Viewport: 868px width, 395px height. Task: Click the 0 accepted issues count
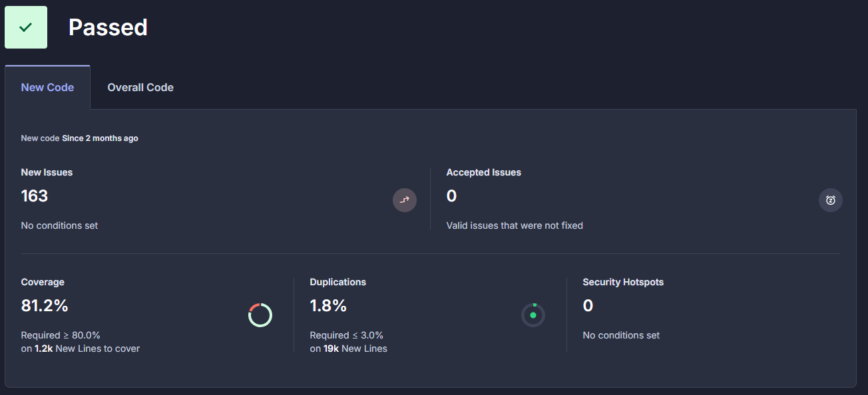click(x=451, y=196)
